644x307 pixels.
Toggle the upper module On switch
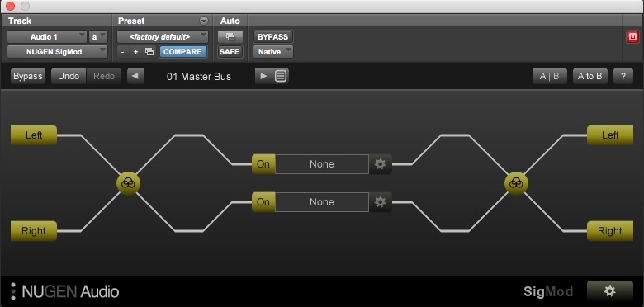[263, 164]
